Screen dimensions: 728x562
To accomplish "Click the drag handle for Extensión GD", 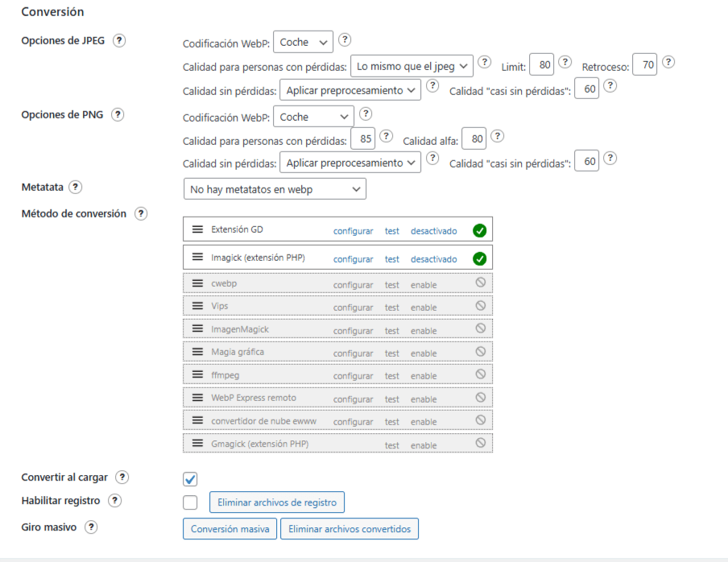I will click(x=197, y=229).
